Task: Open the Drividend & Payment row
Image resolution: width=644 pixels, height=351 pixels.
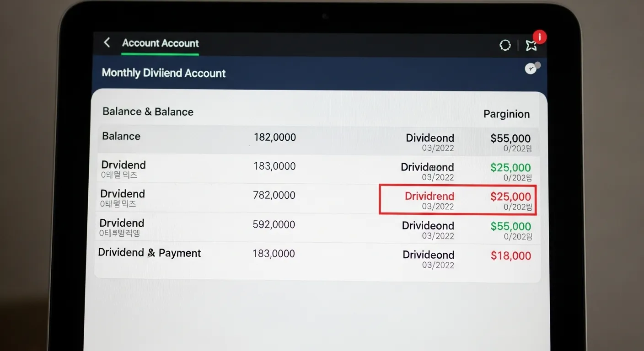Action: point(150,253)
